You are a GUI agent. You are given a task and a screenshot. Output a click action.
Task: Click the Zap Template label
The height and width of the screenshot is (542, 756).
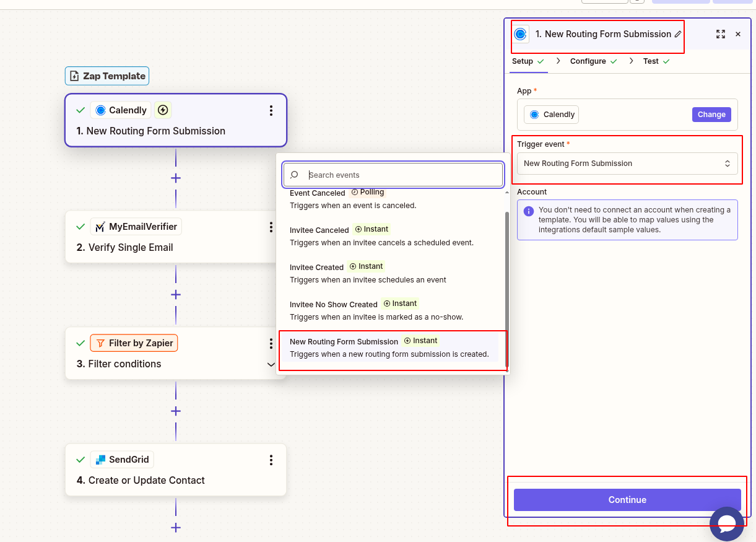pos(106,76)
